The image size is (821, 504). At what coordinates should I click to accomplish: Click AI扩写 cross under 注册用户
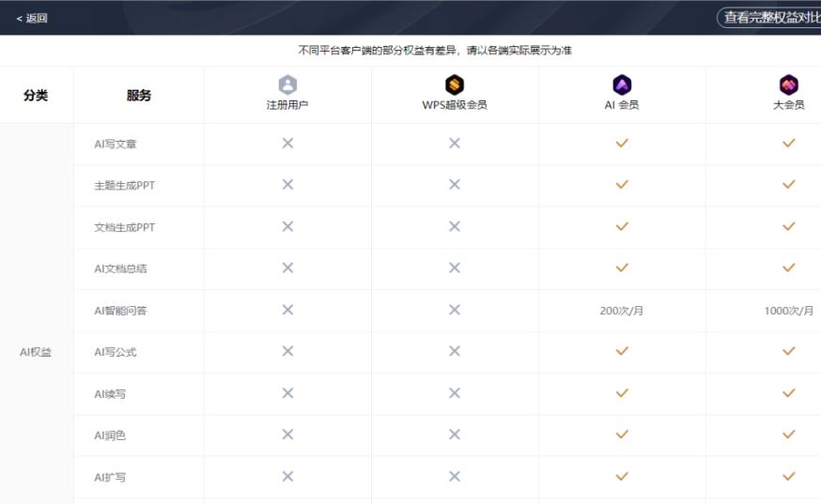[x=287, y=477]
